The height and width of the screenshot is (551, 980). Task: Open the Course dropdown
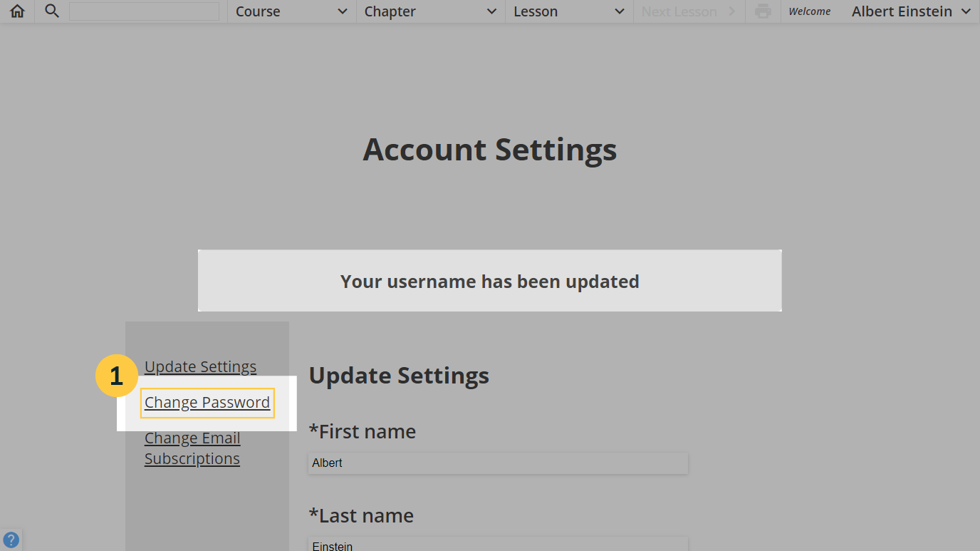[x=285, y=11]
